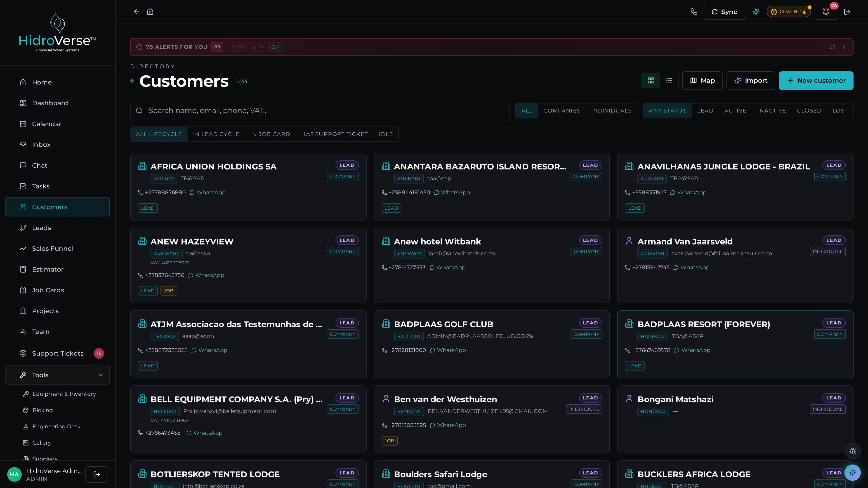Click the JOB tag on Ben van der Westhuizen

click(x=389, y=441)
